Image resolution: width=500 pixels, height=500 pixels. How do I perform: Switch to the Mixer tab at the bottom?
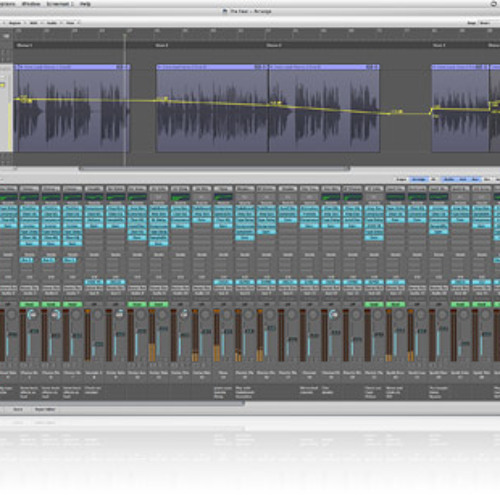[18, 409]
